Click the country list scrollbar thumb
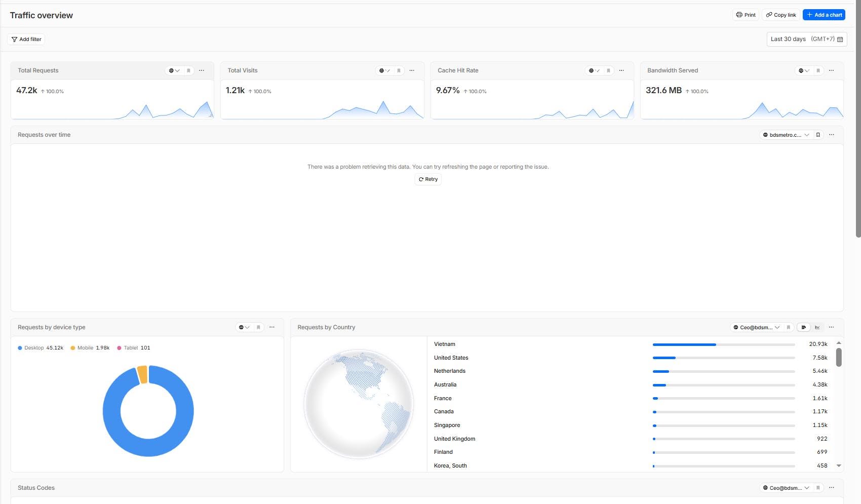The width and height of the screenshot is (861, 504). (839, 357)
